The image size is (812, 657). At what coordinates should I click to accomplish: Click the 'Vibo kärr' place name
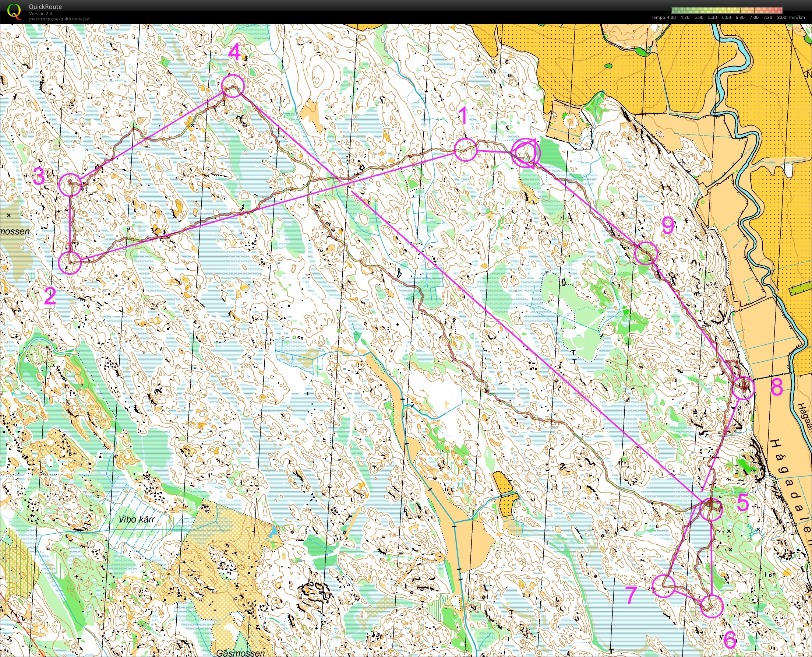tap(137, 519)
